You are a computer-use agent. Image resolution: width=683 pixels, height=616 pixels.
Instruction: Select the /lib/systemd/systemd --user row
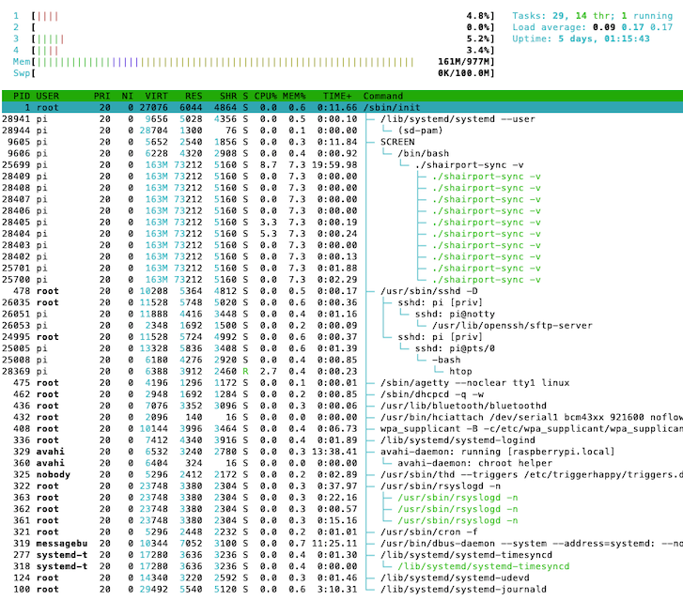coord(342,119)
